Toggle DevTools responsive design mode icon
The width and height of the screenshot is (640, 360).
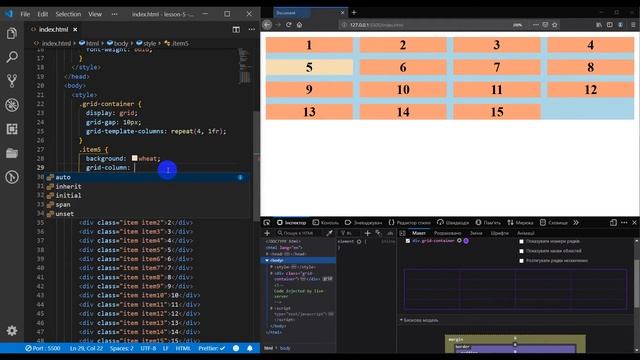(x=613, y=222)
